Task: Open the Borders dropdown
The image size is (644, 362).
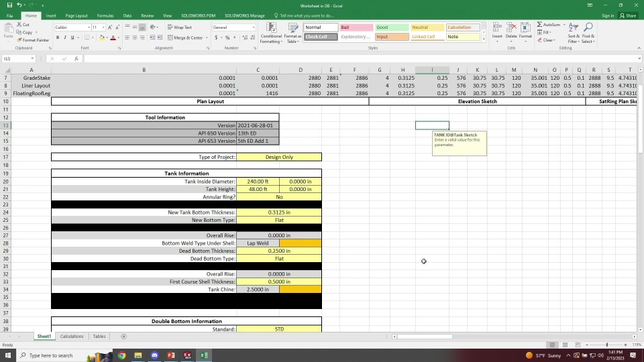Action: (93, 38)
